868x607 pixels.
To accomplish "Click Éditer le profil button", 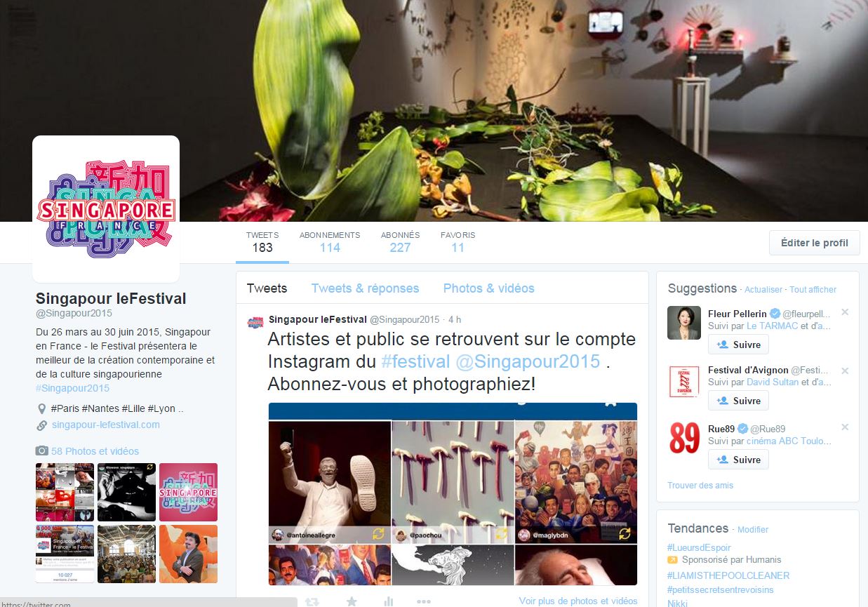I will tap(814, 243).
